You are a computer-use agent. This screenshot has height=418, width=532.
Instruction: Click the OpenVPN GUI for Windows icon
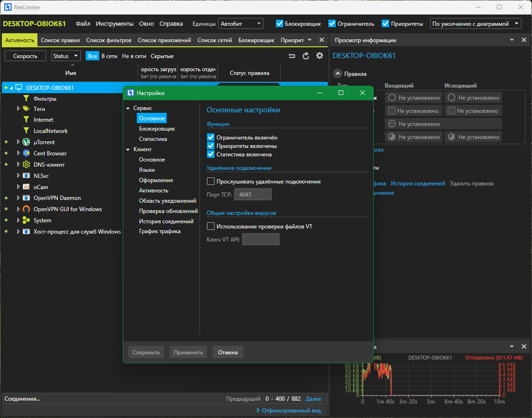(x=26, y=209)
